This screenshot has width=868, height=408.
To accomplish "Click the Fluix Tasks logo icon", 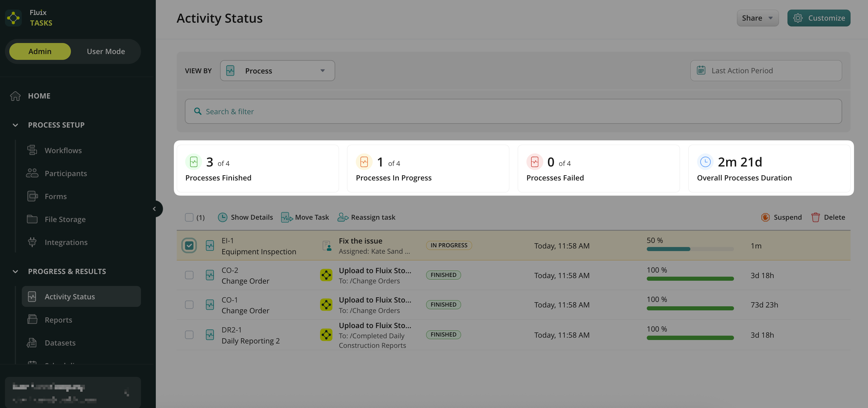I will click(13, 18).
